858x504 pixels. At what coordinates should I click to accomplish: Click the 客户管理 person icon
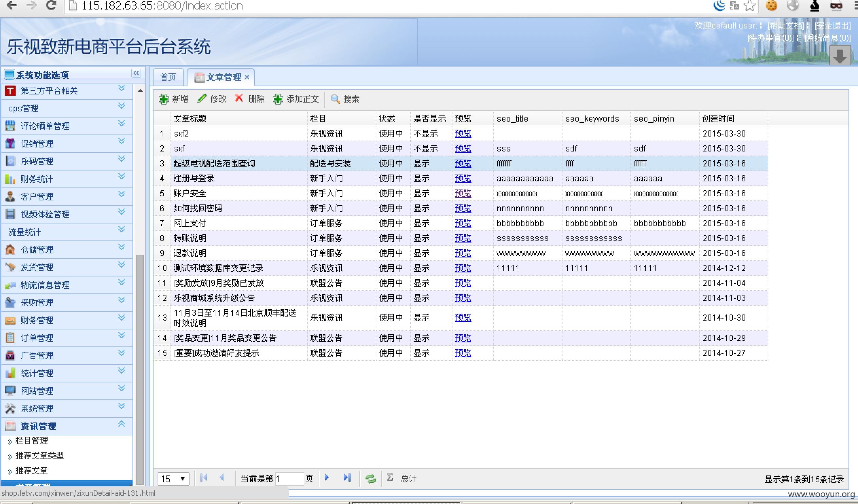[x=10, y=197]
